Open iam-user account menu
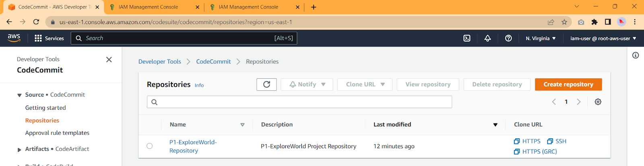 click(x=603, y=38)
